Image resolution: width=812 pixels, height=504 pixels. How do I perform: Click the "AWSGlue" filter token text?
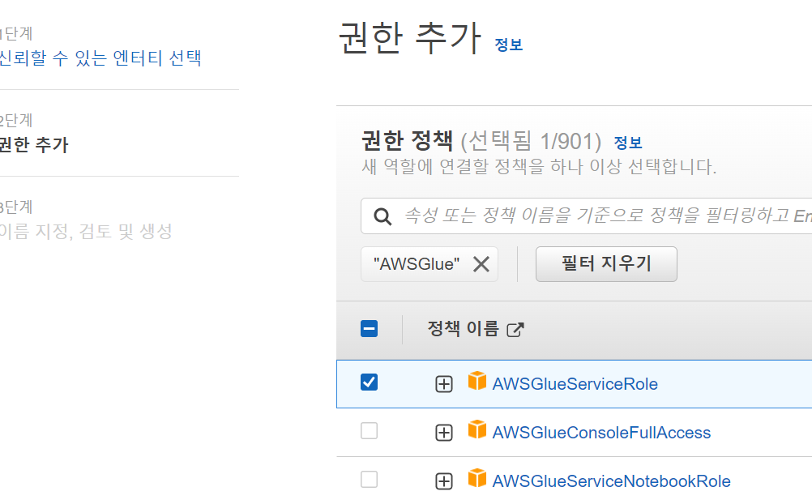(417, 264)
